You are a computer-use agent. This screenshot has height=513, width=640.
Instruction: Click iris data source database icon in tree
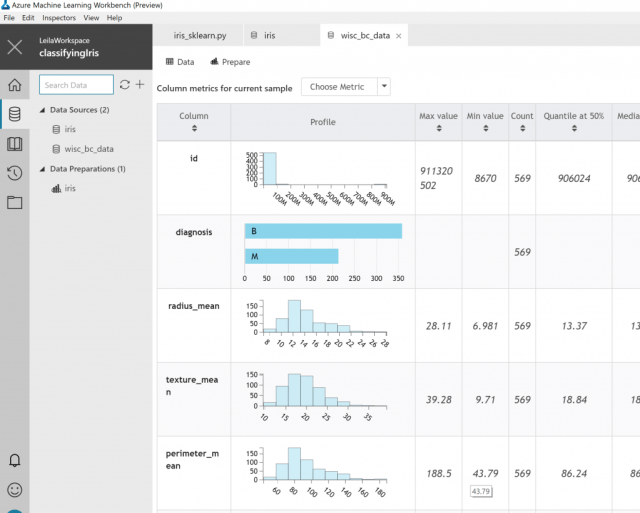click(x=56, y=129)
